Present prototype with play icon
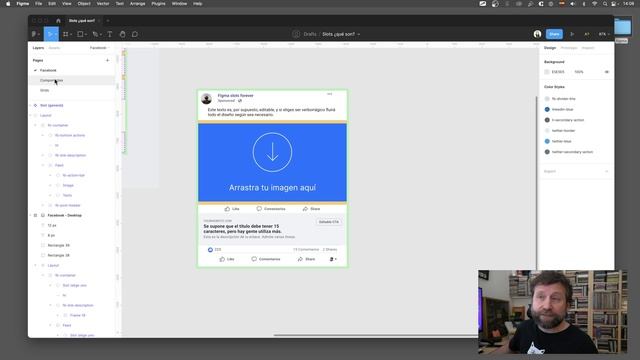The width and height of the screenshot is (640, 360). click(572, 34)
